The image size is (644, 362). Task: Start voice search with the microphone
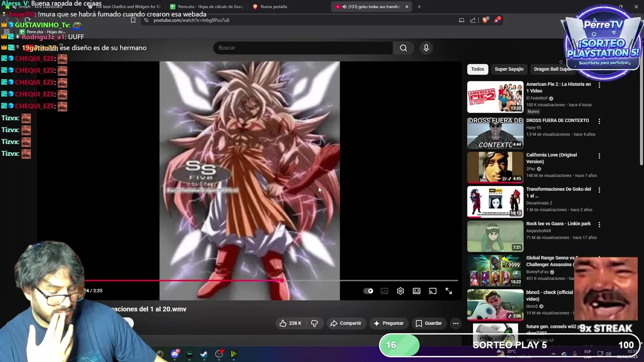[426, 48]
